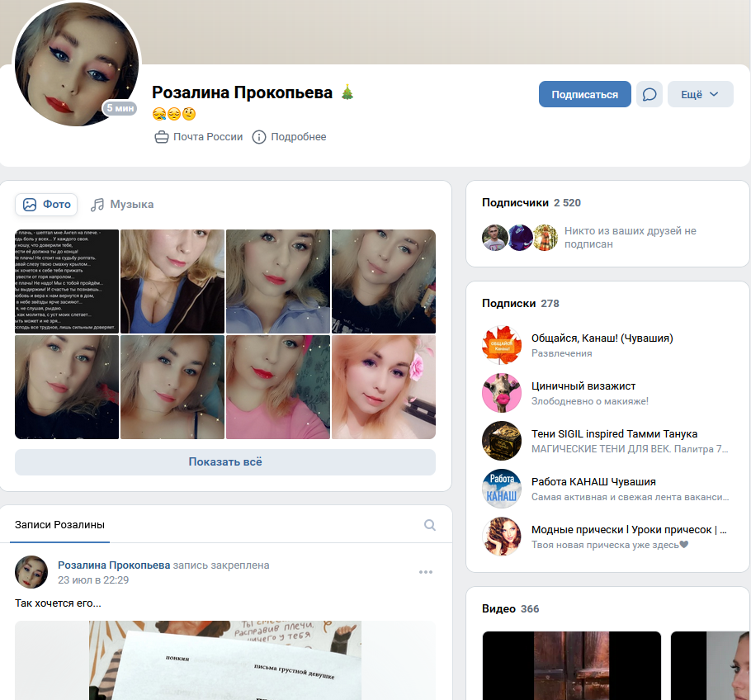Click third subscriber avatar in Подписчики

[546, 238]
